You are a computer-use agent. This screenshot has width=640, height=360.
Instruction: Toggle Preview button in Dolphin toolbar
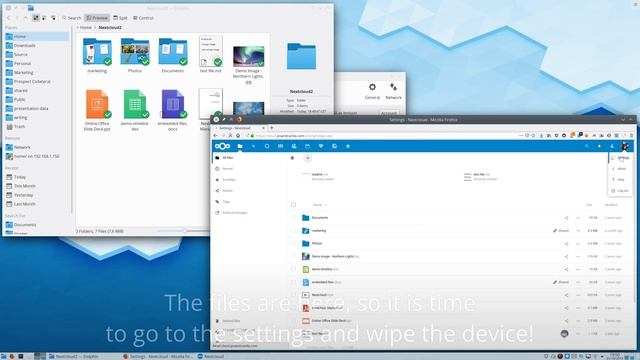(97, 18)
